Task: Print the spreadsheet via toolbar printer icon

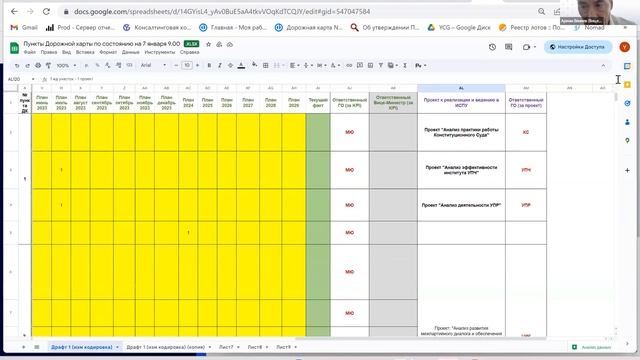Action: 38,65
